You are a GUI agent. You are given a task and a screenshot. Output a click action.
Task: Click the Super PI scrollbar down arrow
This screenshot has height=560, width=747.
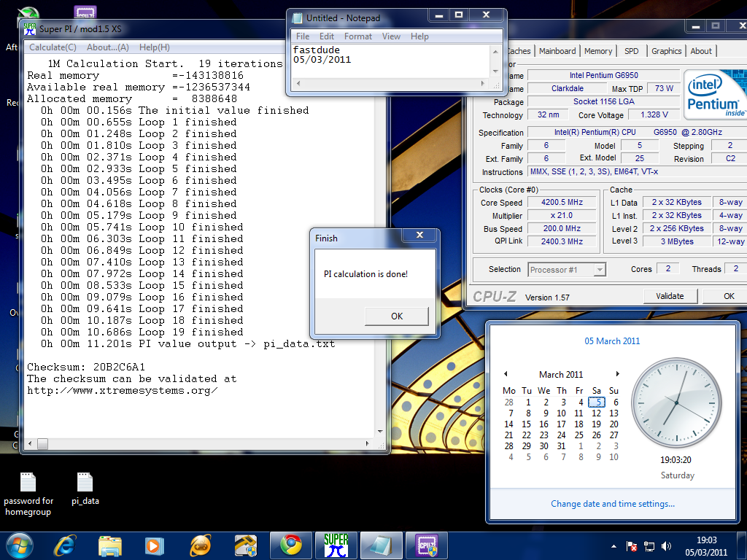(380, 432)
